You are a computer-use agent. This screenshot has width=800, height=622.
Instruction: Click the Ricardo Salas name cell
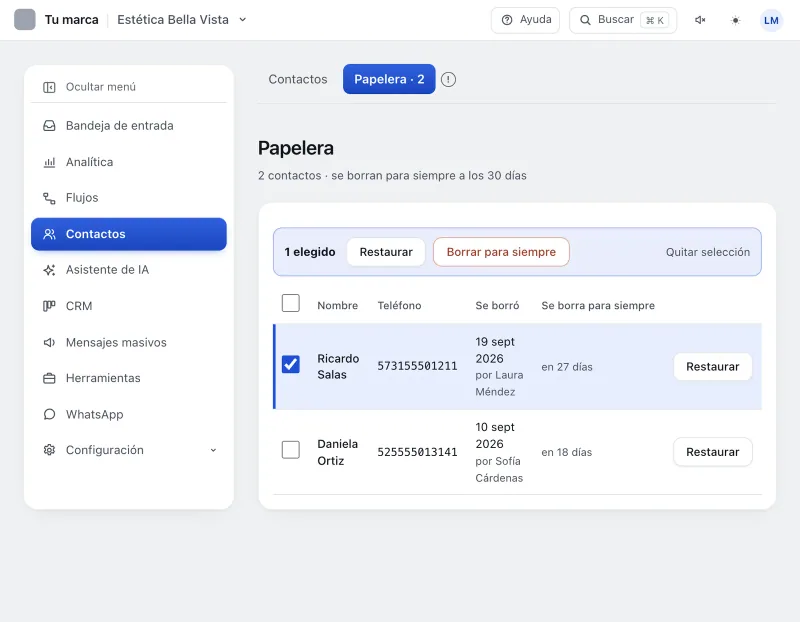[x=338, y=366]
